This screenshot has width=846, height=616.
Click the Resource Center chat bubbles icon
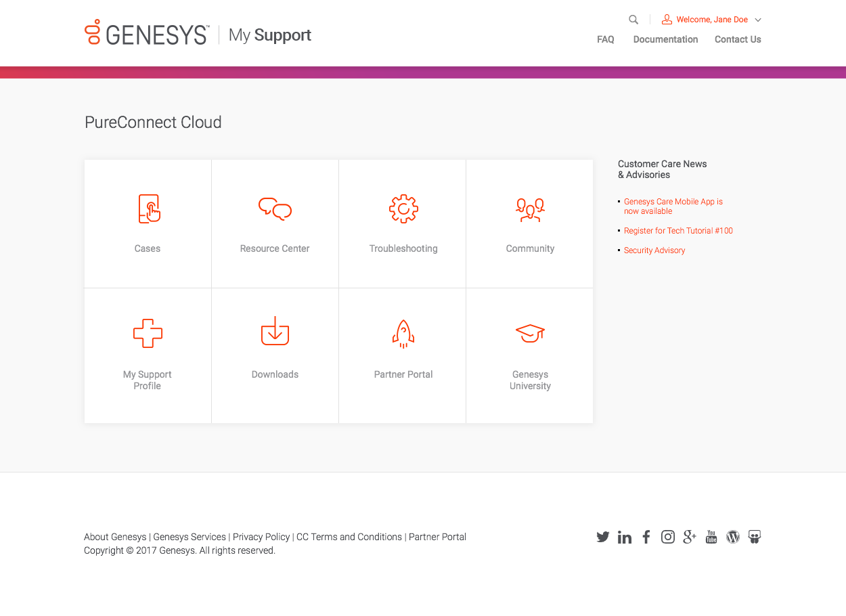pos(275,208)
